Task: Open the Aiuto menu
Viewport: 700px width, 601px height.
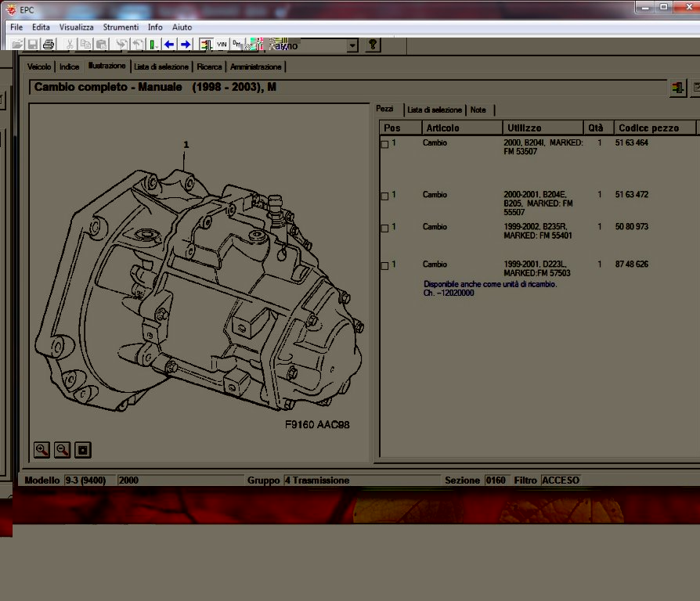Action: 182,27
